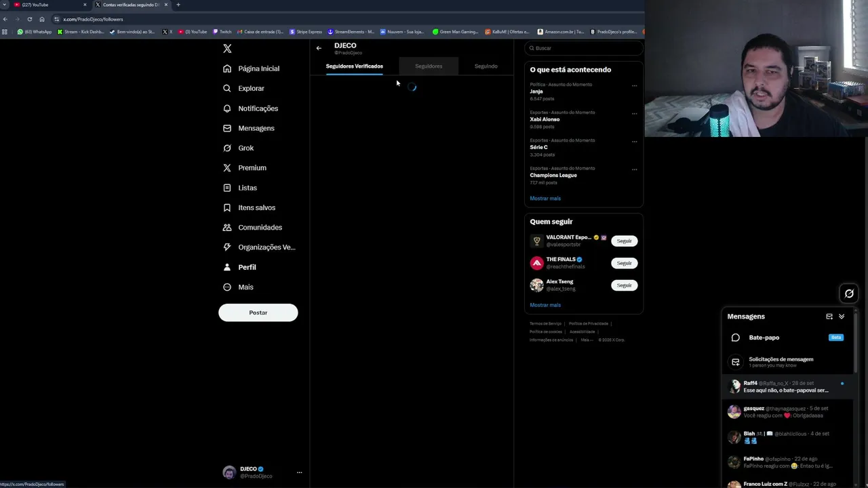Open Blah conversation in Mensagens
The height and width of the screenshot is (488, 868).
pos(787,437)
